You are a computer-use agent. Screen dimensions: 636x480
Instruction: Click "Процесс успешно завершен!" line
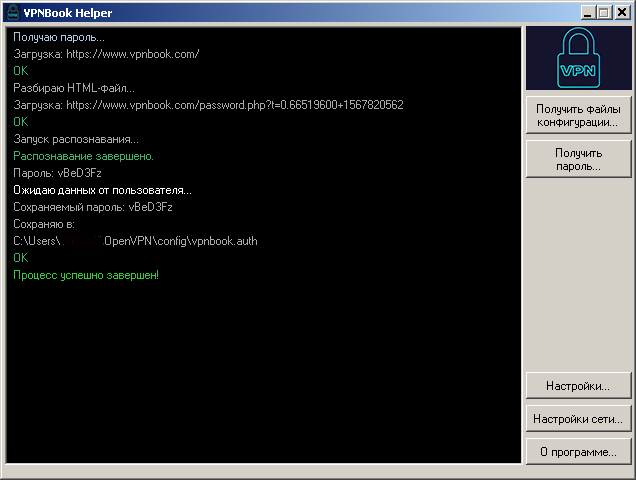pos(86,275)
